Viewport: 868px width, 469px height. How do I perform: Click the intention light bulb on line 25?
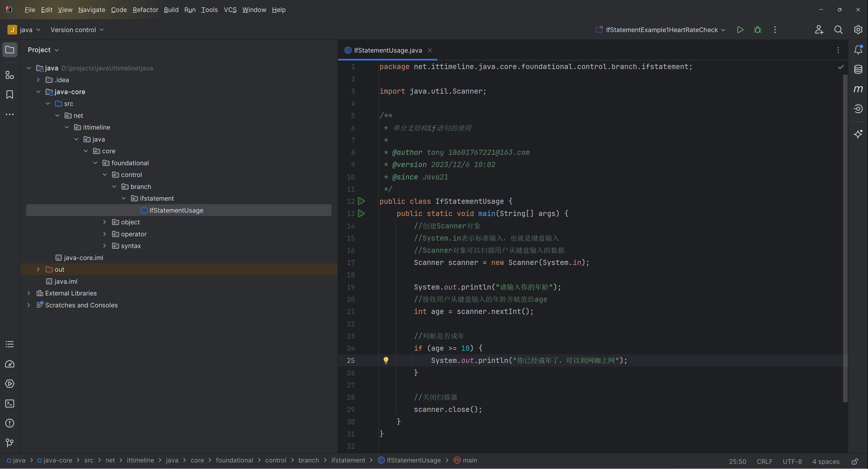tap(386, 360)
